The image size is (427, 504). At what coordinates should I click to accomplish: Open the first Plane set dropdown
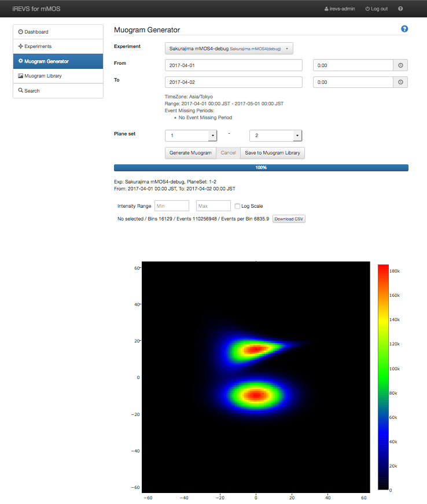click(x=191, y=135)
